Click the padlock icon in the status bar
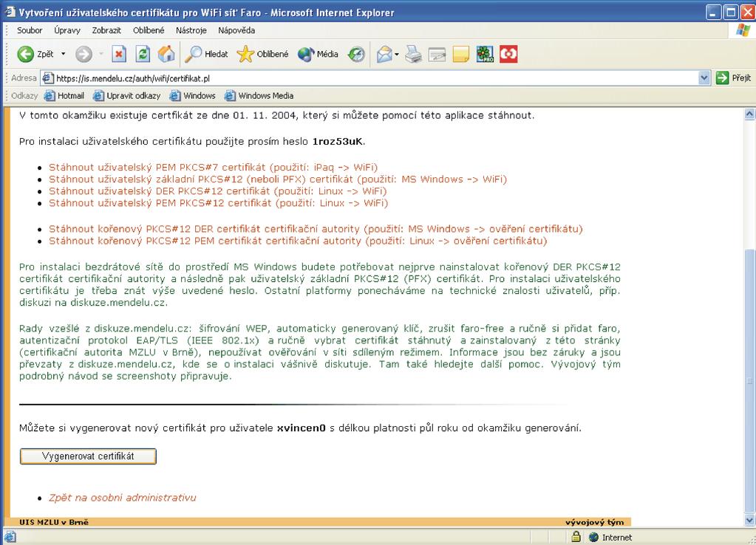This screenshot has width=756, height=545. (576, 536)
